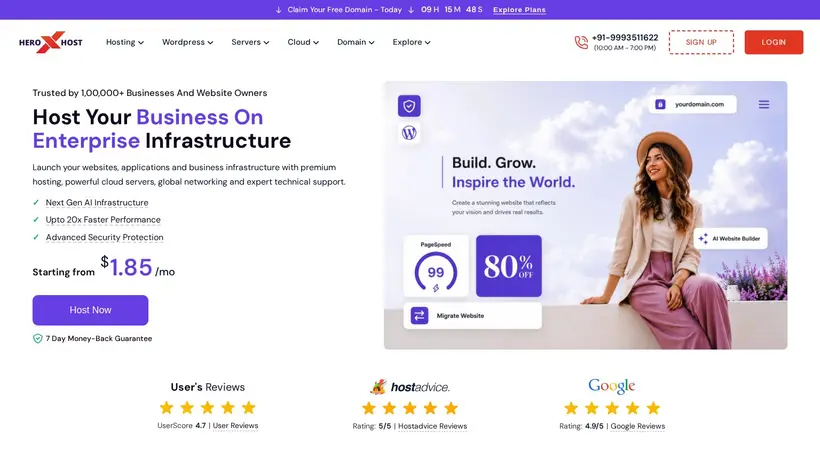Click the Host Now button

coord(90,310)
